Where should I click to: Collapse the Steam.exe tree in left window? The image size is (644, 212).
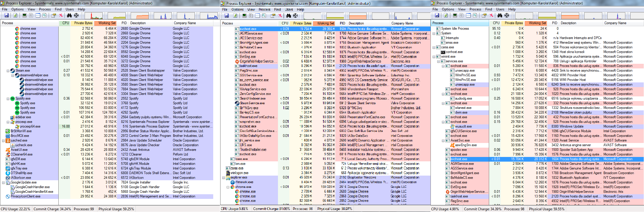tap(8, 70)
